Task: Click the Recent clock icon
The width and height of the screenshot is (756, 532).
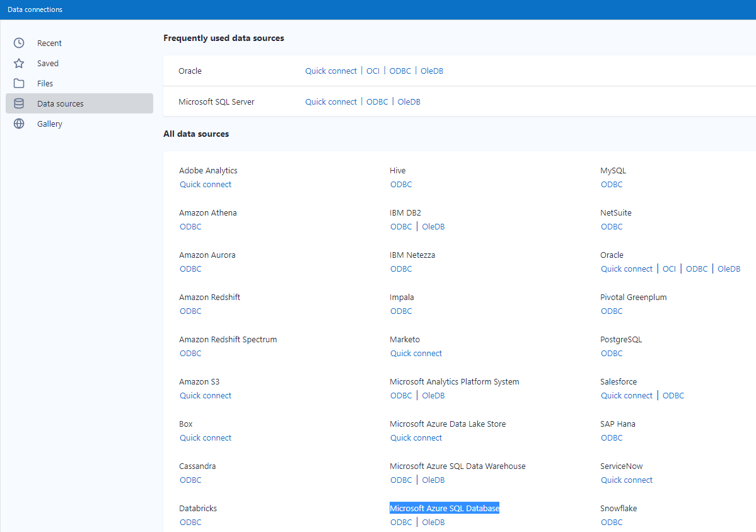Action: (18, 43)
